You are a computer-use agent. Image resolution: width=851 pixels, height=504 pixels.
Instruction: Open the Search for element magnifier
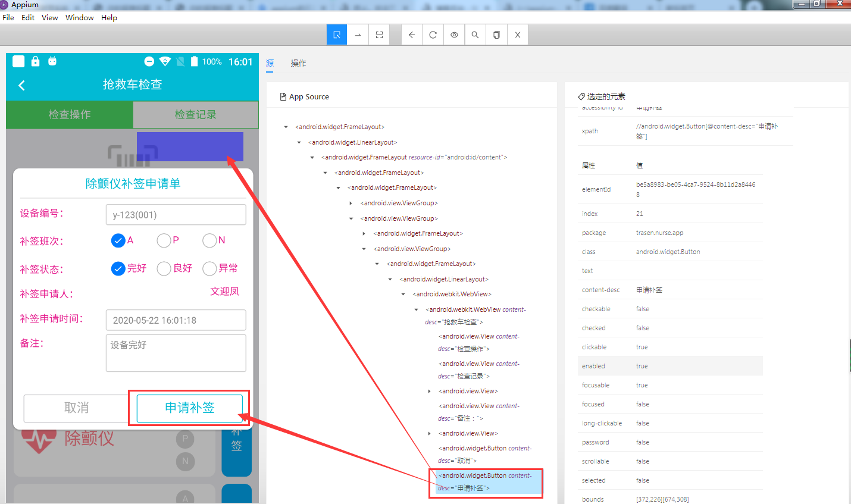[x=475, y=35]
